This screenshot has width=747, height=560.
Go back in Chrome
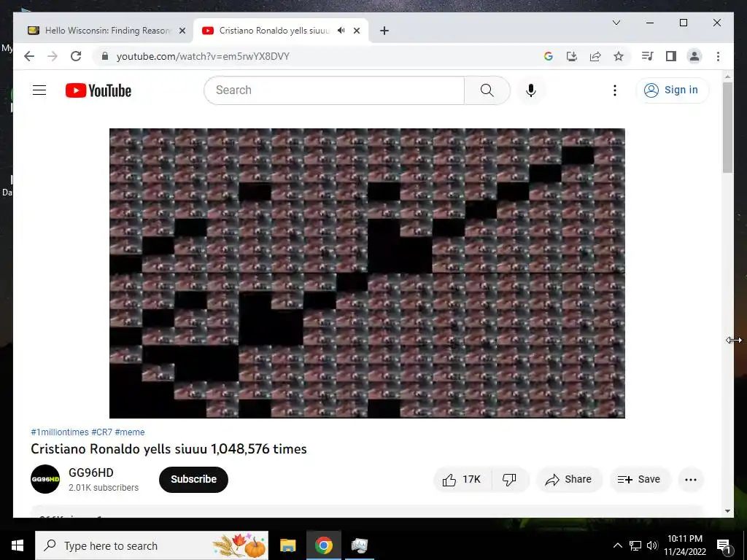pos(29,56)
